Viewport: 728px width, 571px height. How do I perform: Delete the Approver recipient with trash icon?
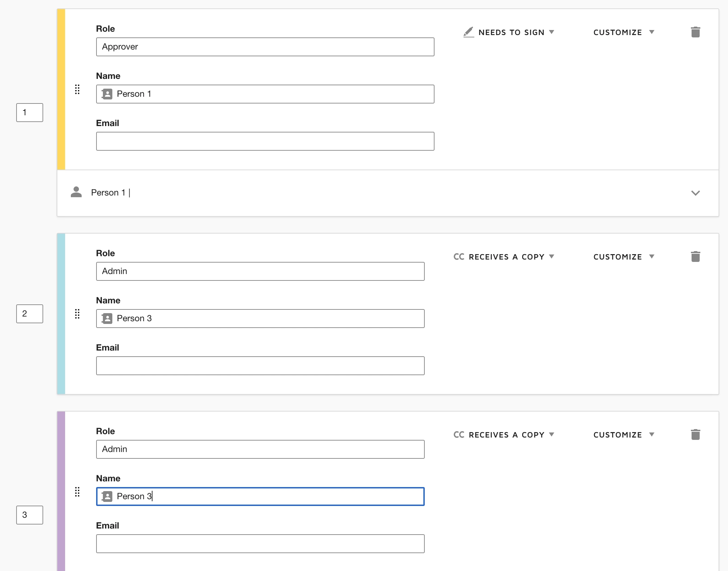click(695, 32)
